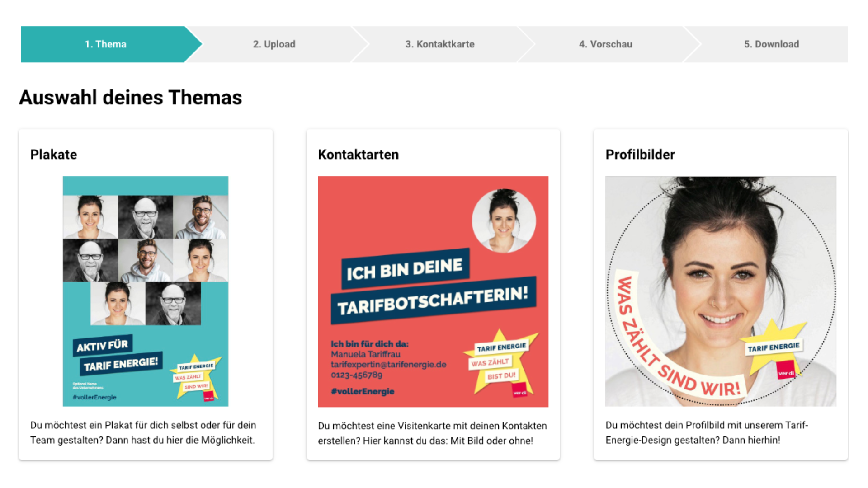Click the Profilbild description text
The image size is (868, 488).
point(707,432)
